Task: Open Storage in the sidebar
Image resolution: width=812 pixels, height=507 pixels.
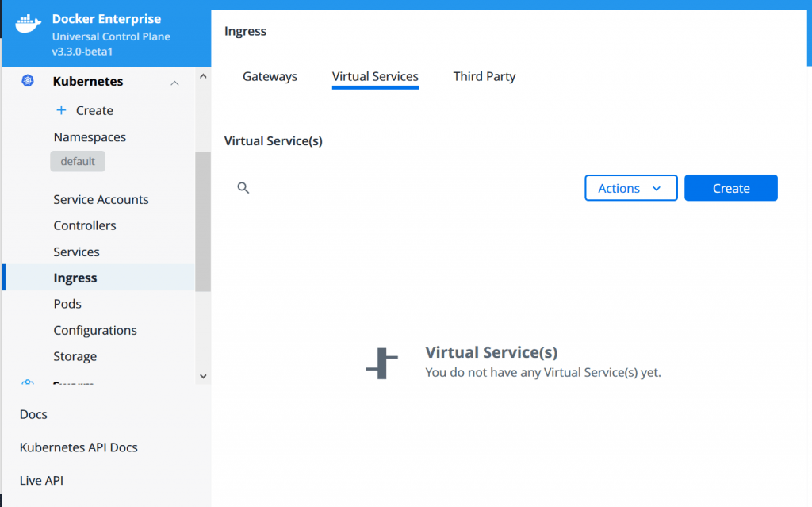Action: pos(75,356)
